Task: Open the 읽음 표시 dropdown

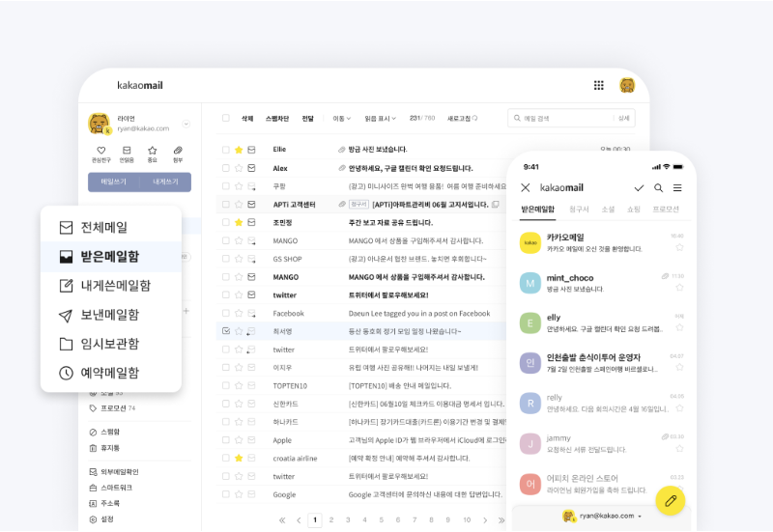Action: (x=380, y=118)
